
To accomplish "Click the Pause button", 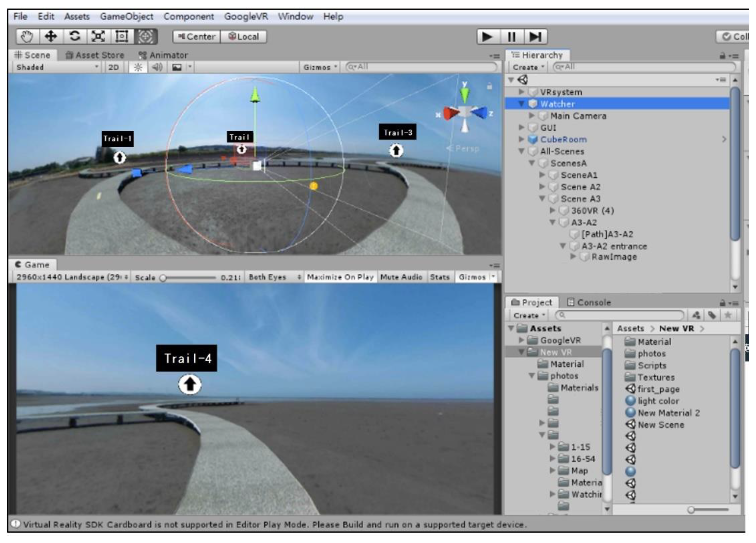I will [511, 37].
